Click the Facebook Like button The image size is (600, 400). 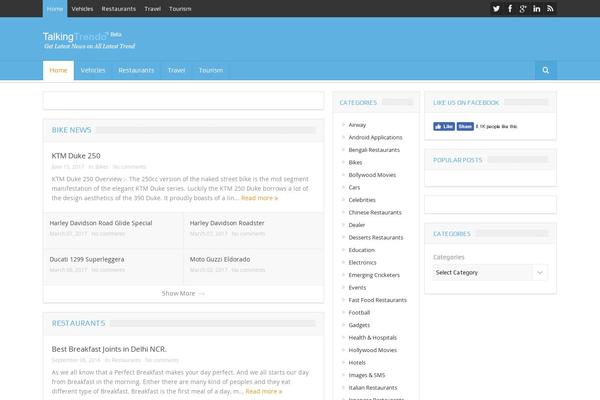tap(444, 126)
